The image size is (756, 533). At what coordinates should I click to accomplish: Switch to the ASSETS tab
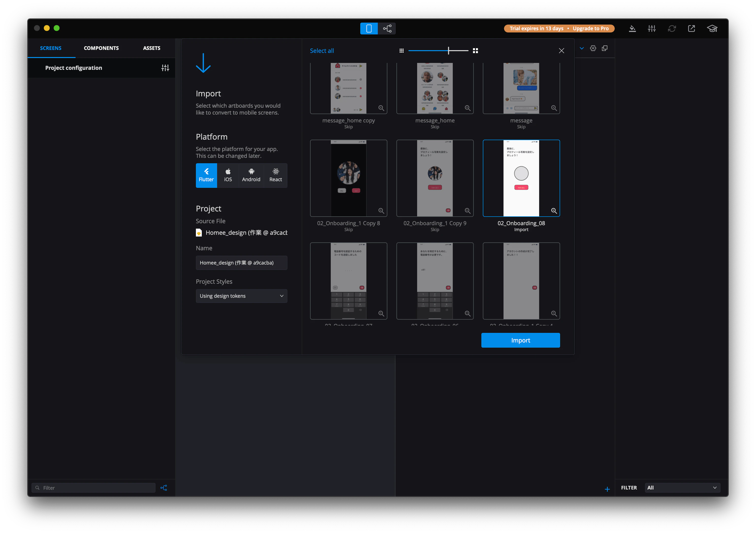tap(151, 48)
